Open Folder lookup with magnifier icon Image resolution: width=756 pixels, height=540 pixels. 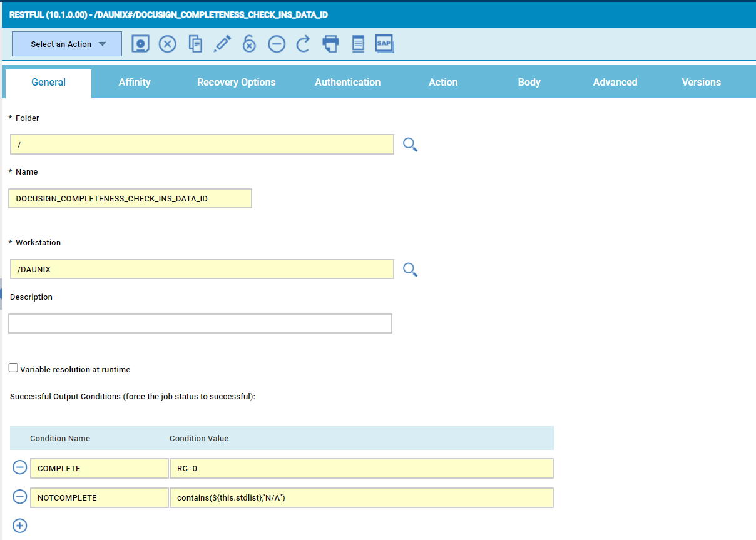tap(410, 145)
